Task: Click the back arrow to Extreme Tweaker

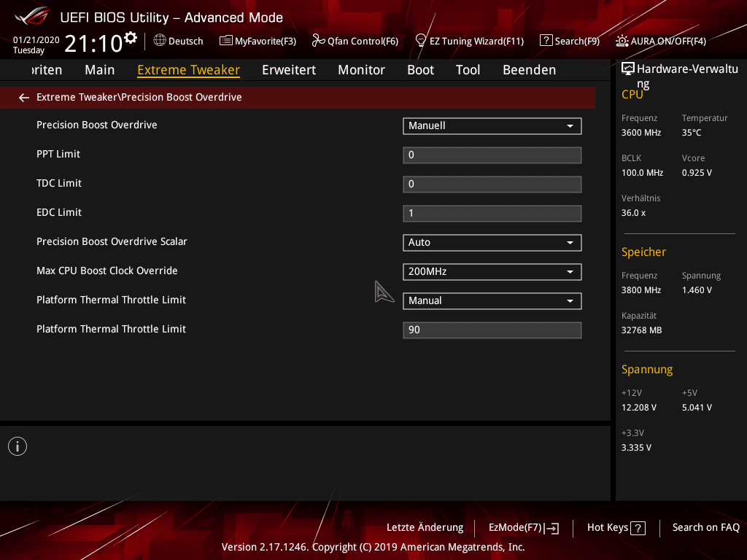Action: click(x=24, y=98)
